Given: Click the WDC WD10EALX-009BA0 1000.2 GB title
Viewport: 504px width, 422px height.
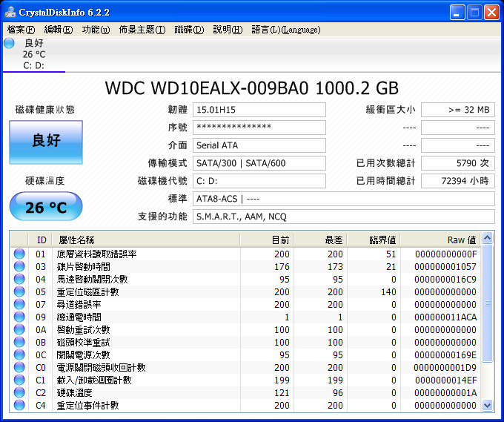Looking at the screenshot, I should (x=252, y=88).
